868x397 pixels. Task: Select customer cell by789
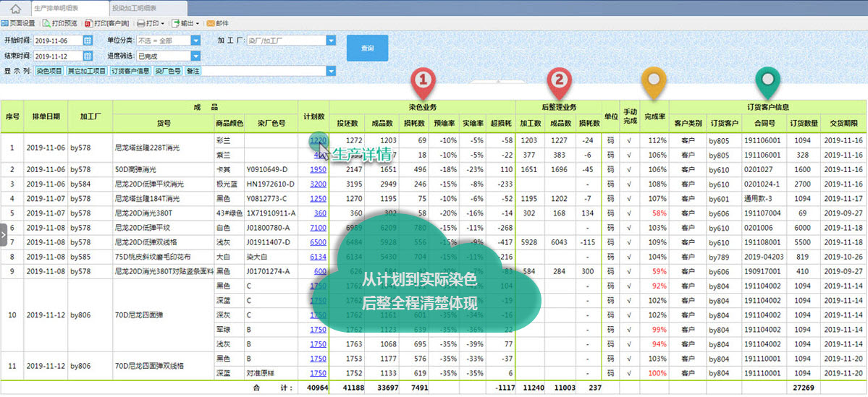coord(725,257)
